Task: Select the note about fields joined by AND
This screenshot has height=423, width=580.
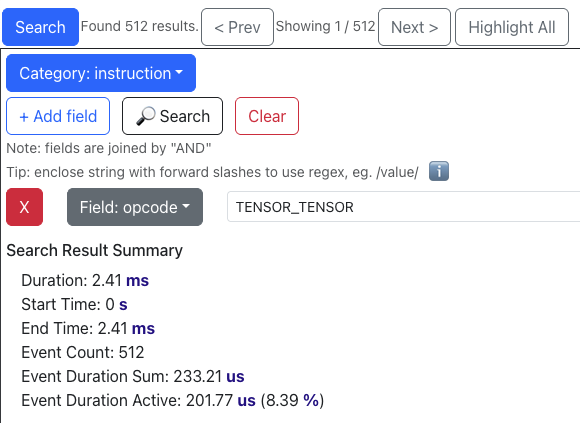Action: (109, 148)
